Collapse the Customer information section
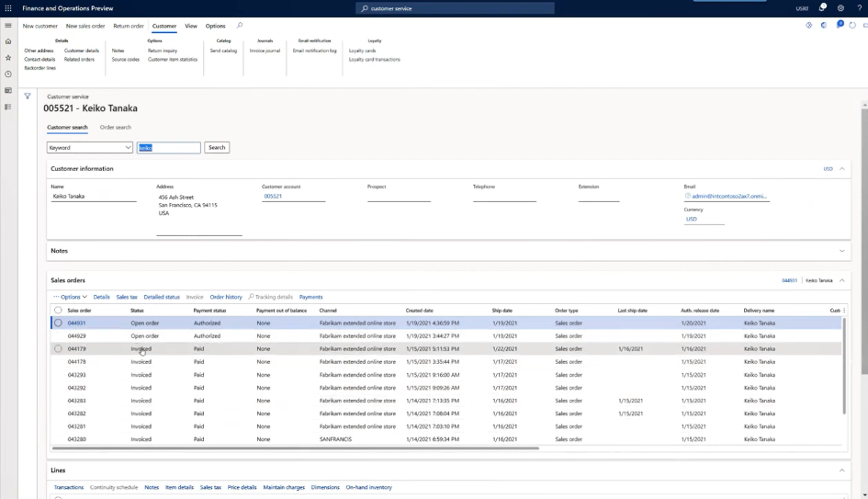Image resolution: width=868 pixels, height=499 pixels. pyautogui.click(x=842, y=168)
